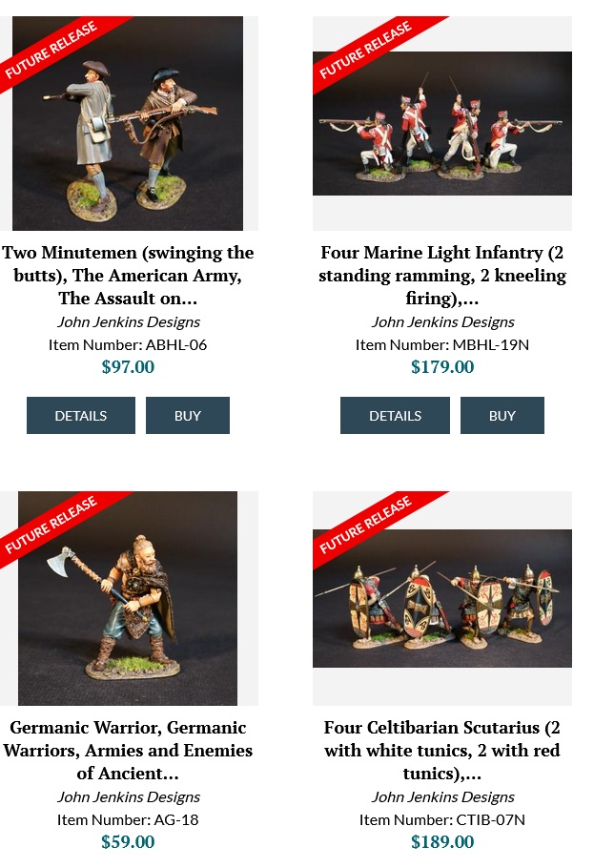Click John Jenkins Designs under Celtibarian Scutarius
Viewport: 594px width, 868px height.
[x=442, y=796]
